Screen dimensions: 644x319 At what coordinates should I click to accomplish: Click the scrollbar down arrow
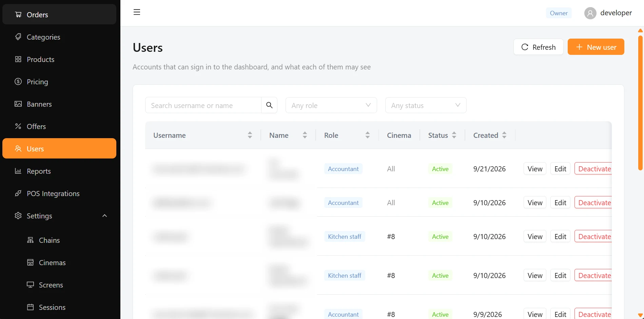[640, 315]
